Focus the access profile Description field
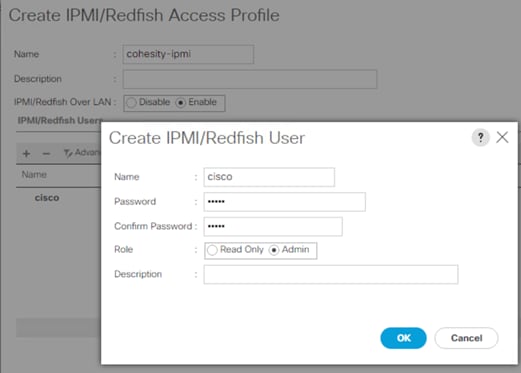Image resolution: width=521 pixels, height=373 pixels. (x=250, y=79)
